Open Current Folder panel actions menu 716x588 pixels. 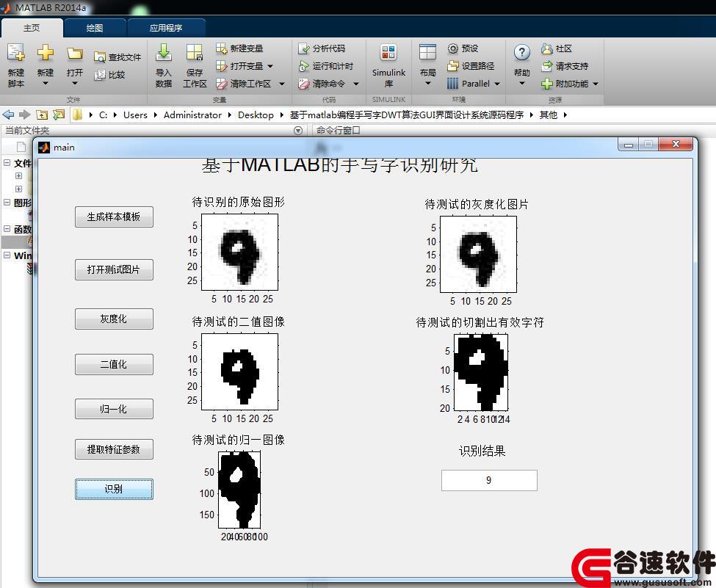[298, 131]
